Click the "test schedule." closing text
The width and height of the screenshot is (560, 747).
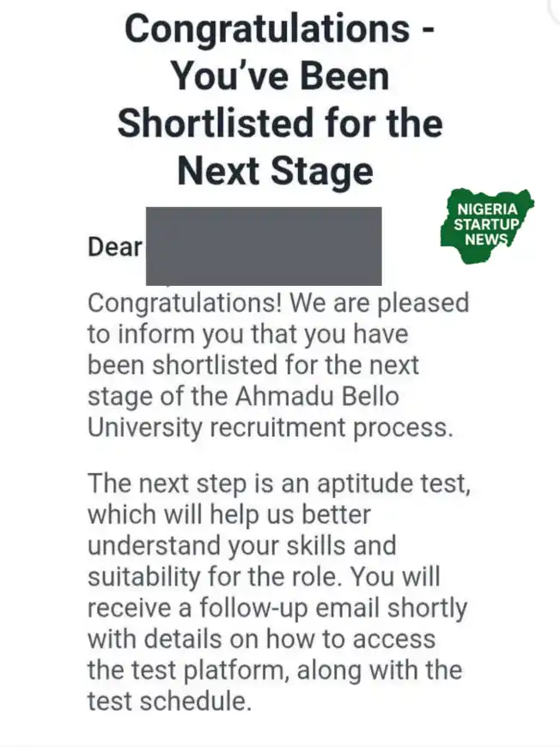tap(169, 701)
